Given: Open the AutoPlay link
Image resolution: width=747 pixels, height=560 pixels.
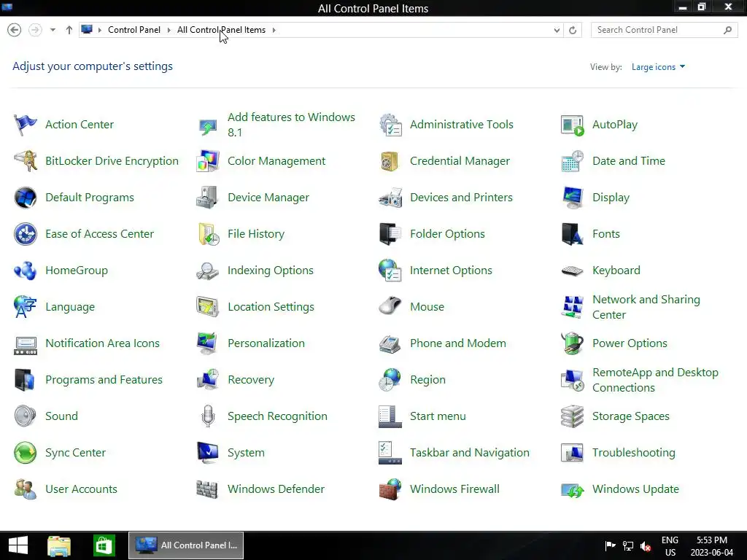Looking at the screenshot, I should [x=614, y=125].
